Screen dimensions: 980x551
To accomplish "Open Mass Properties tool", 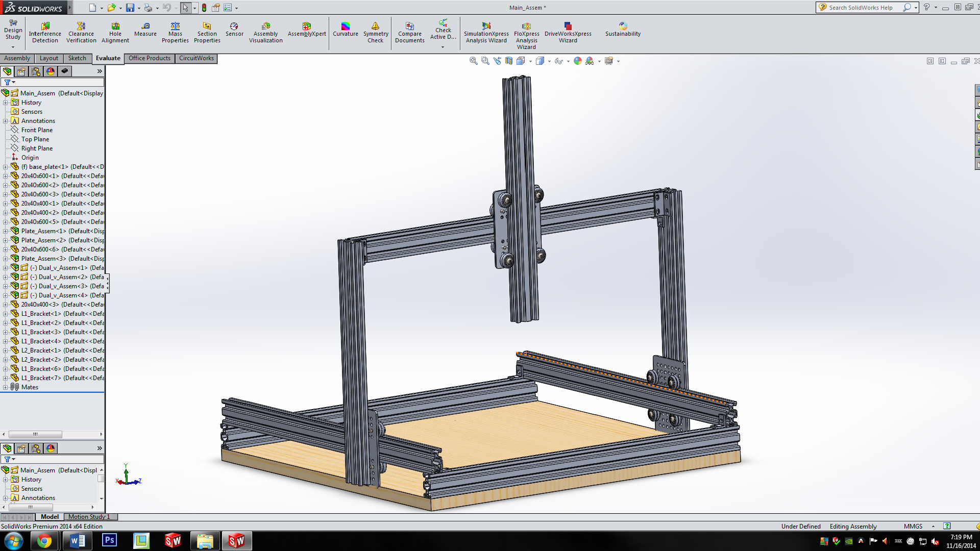I will point(175,33).
